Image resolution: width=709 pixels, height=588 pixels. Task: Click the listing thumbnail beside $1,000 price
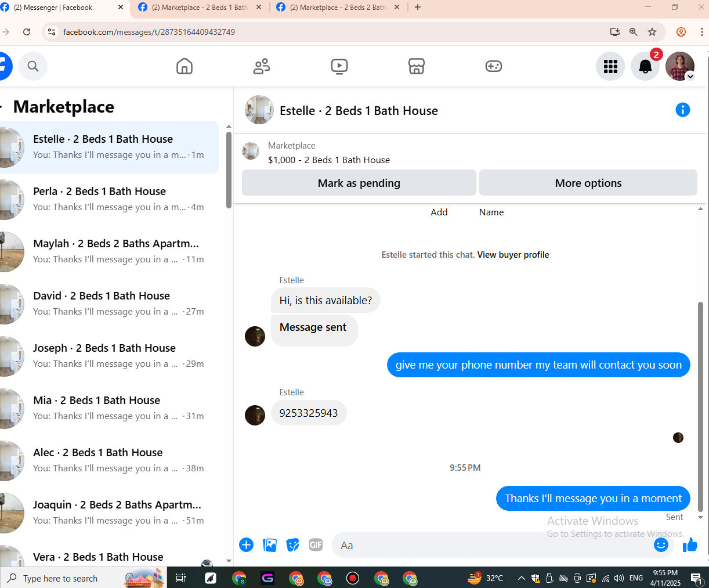(251, 151)
